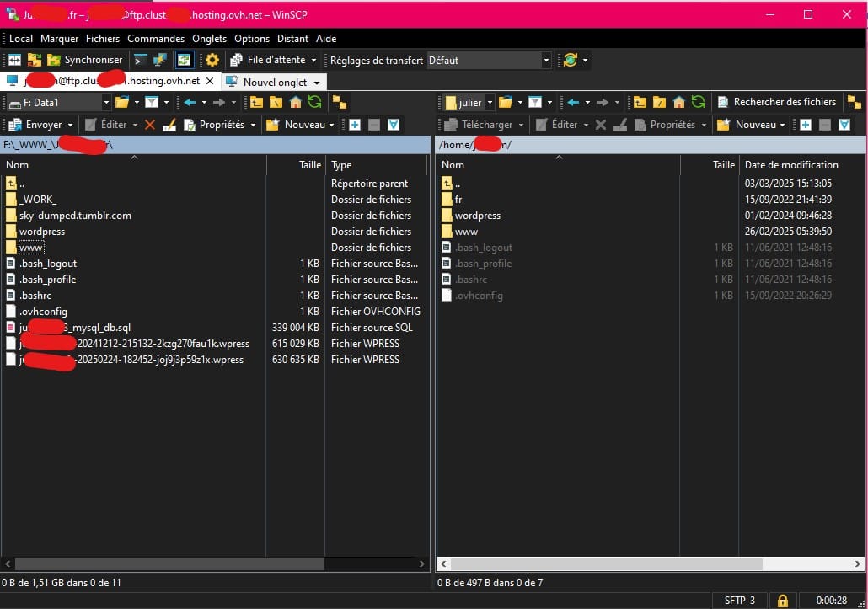
Task: Click the local rename icon
Action: click(x=169, y=125)
